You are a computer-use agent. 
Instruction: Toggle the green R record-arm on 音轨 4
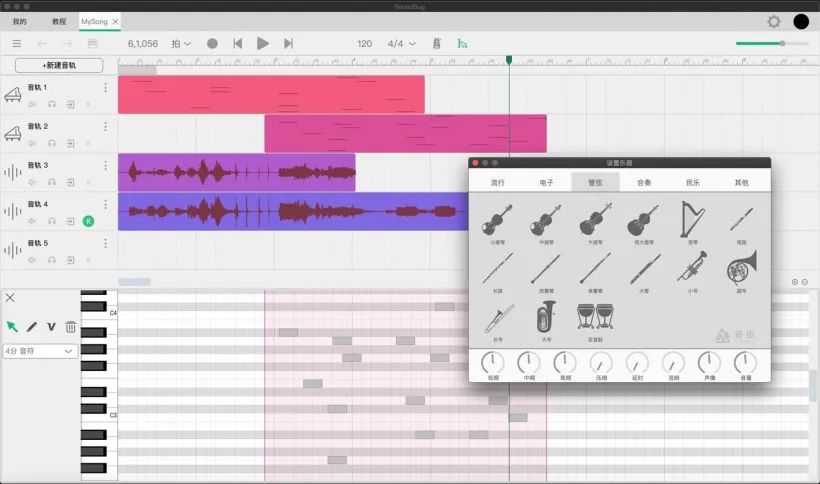88,221
